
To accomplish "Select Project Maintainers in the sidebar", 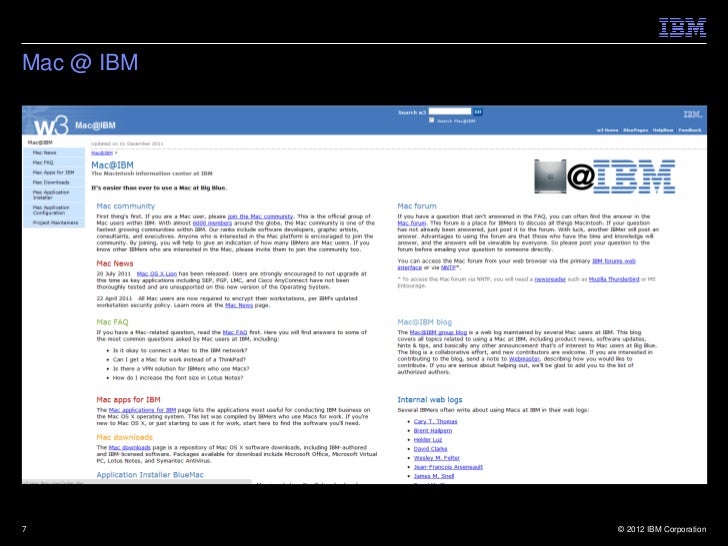I will tap(55, 223).
